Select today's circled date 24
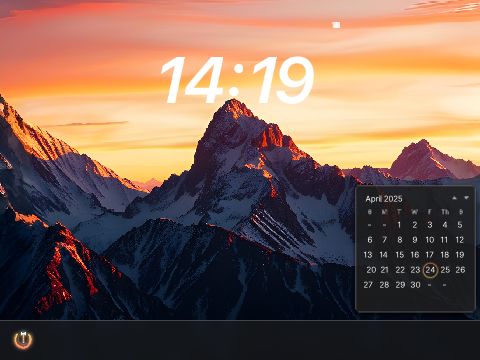480x360 pixels. click(430, 270)
